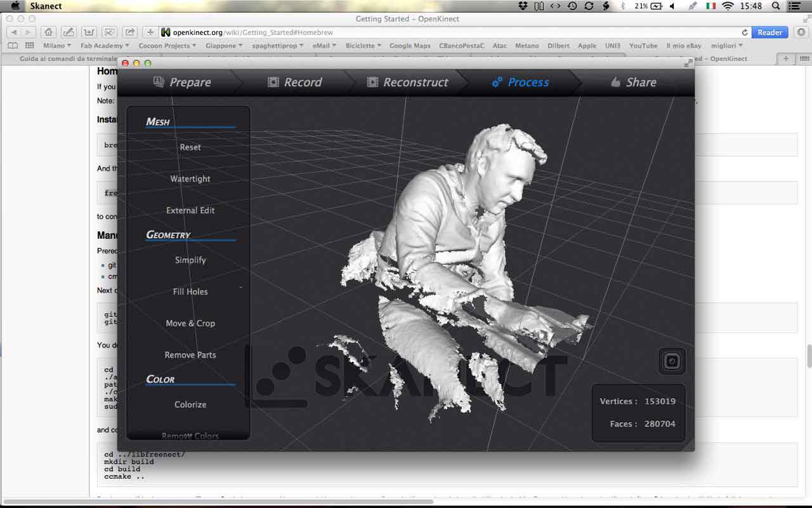Click the reload page icon in address bar
The height and width of the screenshot is (508, 812).
(x=745, y=32)
